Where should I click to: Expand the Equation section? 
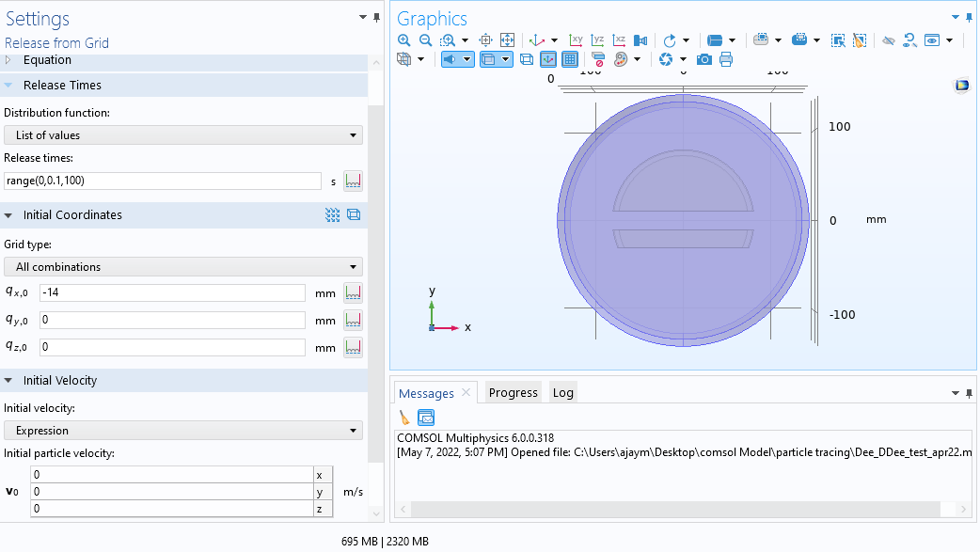click(47, 60)
